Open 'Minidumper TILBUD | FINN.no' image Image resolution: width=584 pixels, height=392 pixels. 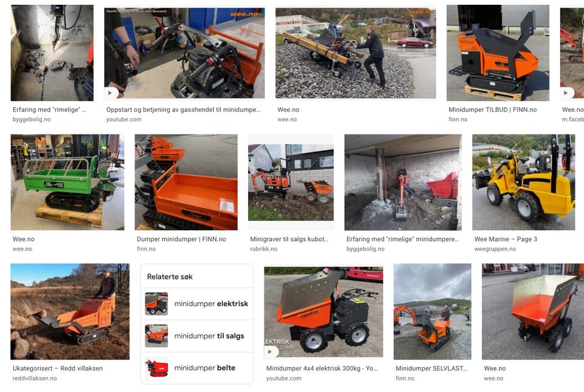point(498,53)
